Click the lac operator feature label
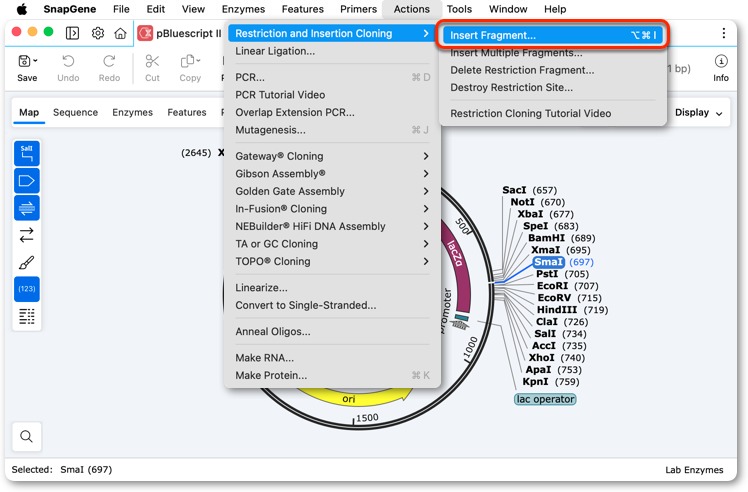This screenshot has width=748, height=492. pyautogui.click(x=545, y=399)
